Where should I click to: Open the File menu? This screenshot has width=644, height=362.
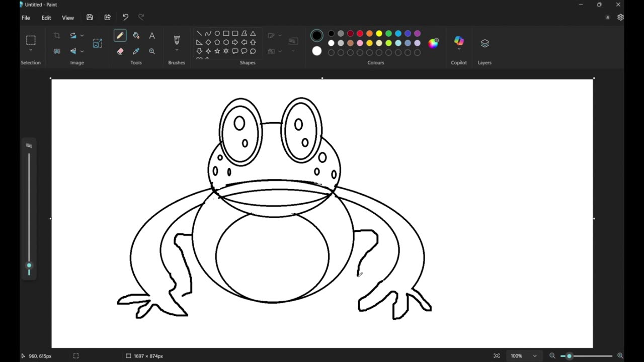click(x=26, y=18)
